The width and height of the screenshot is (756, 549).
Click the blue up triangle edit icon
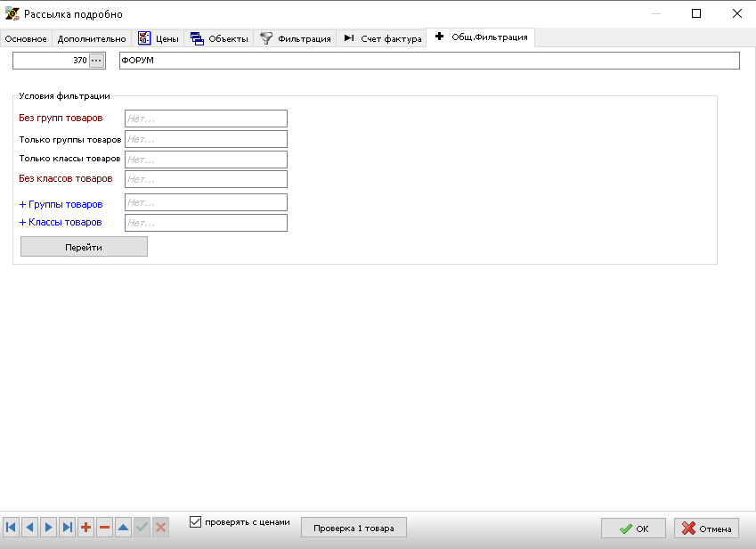coord(123,528)
